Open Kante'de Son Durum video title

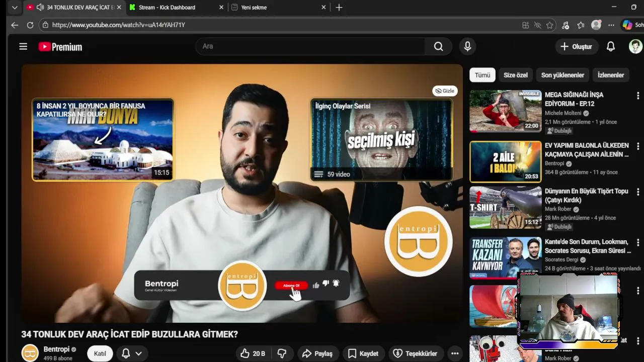click(x=588, y=246)
